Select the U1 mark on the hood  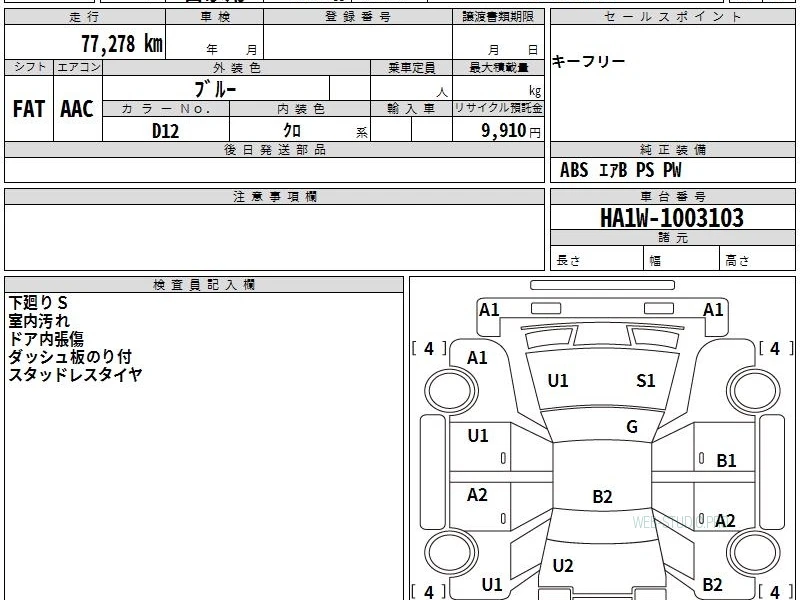pos(558,381)
